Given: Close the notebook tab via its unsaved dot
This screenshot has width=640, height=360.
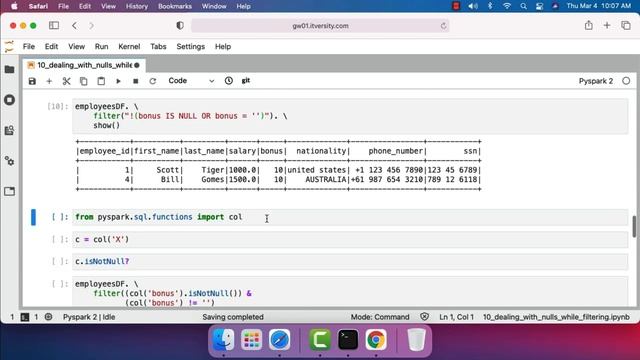Looking at the screenshot, I should point(137,65).
